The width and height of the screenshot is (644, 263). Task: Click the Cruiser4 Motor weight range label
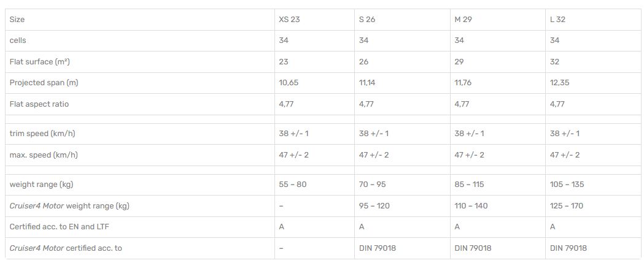click(69, 206)
